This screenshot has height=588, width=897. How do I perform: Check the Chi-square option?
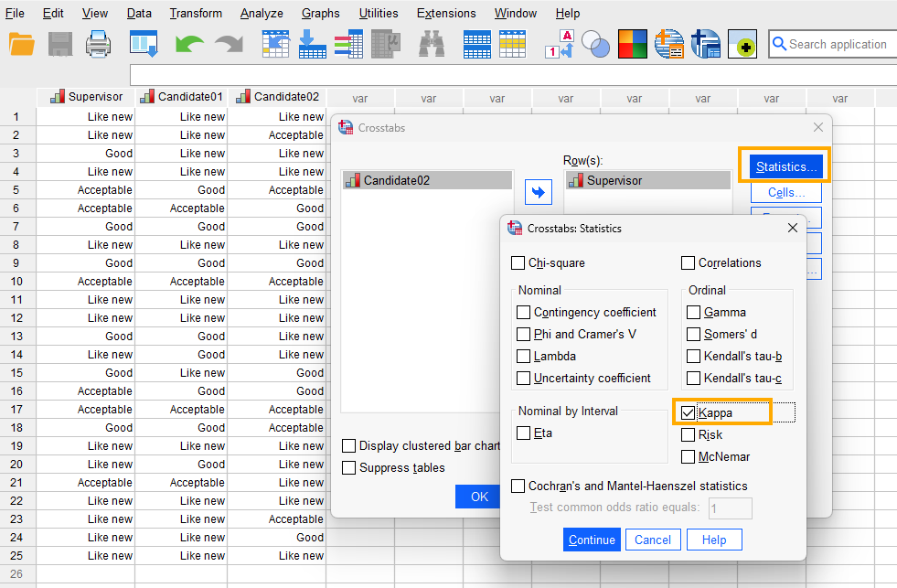[520, 262]
